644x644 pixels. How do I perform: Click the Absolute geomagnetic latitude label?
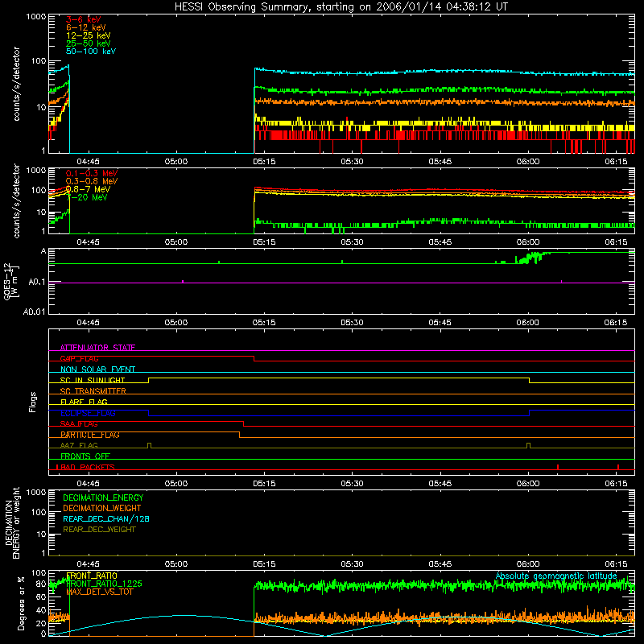pos(556,576)
